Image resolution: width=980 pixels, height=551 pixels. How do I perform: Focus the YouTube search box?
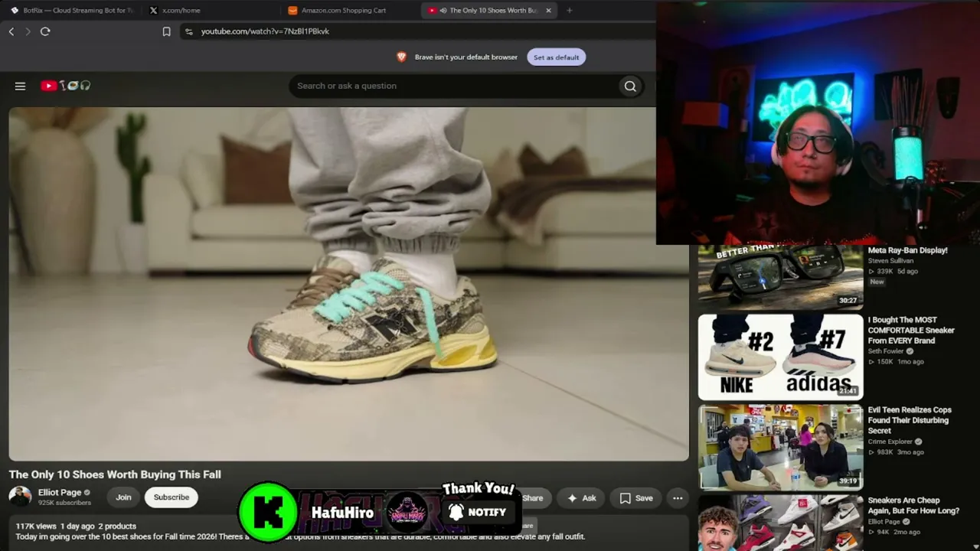pyautogui.click(x=454, y=86)
